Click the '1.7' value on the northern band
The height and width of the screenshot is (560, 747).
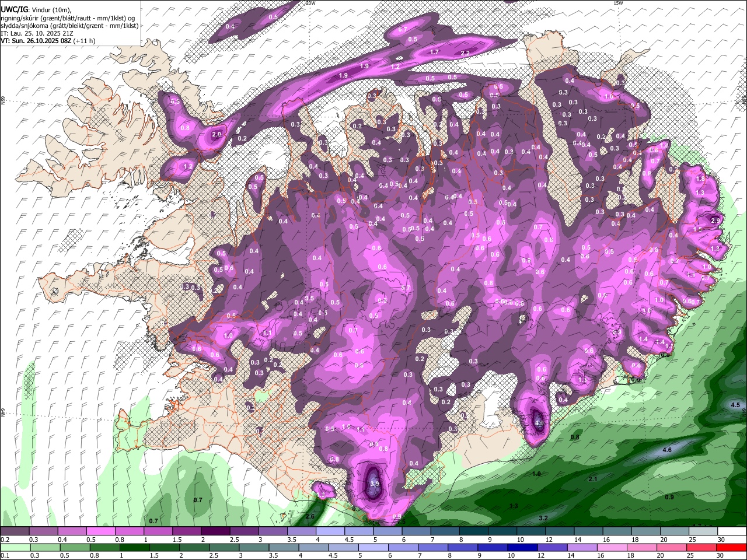click(434, 52)
